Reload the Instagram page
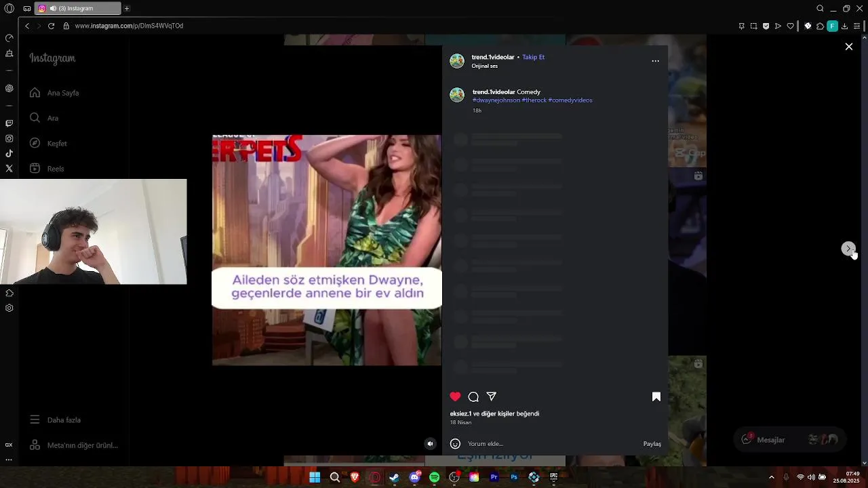Image resolution: width=868 pixels, height=488 pixels. tap(51, 26)
